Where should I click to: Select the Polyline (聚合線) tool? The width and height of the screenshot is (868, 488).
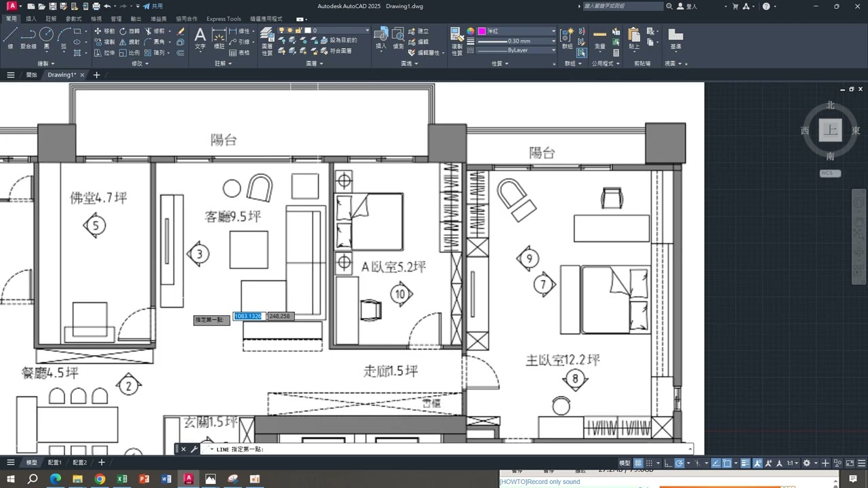pos(28,37)
